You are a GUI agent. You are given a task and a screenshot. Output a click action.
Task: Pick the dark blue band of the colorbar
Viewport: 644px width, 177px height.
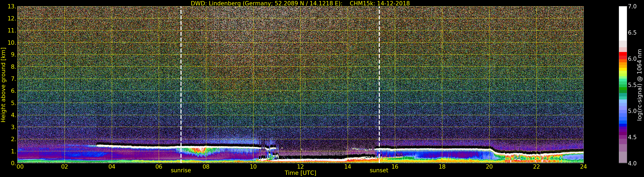click(x=623, y=125)
